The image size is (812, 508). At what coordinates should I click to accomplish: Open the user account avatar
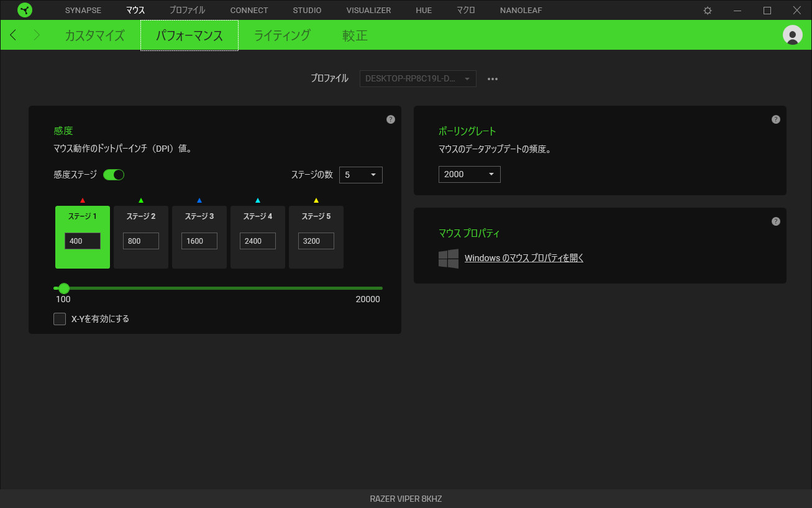point(793,35)
